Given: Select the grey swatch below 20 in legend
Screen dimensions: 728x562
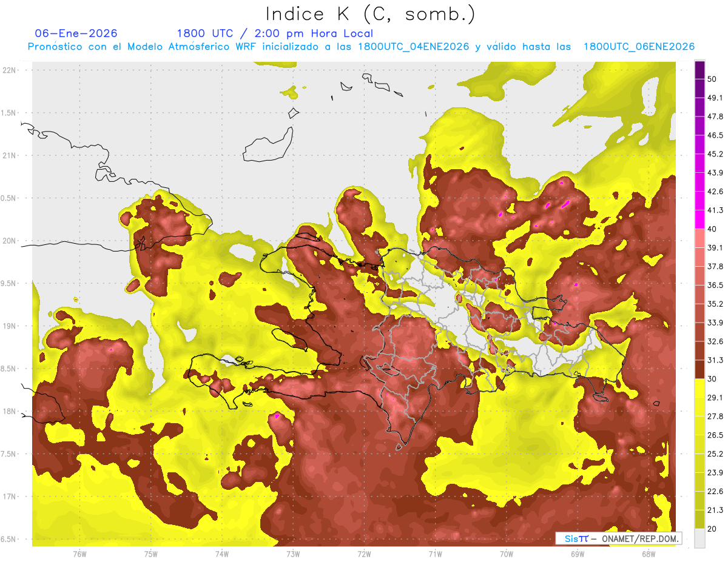Looking at the screenshot, I should point(699,538).
